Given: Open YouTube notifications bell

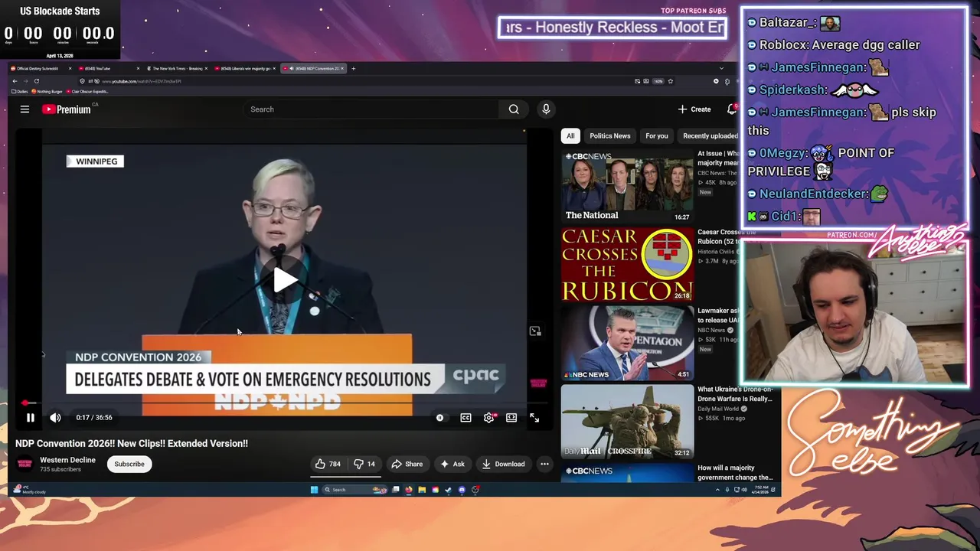Looking at the screenshot, I should point(732,109).
